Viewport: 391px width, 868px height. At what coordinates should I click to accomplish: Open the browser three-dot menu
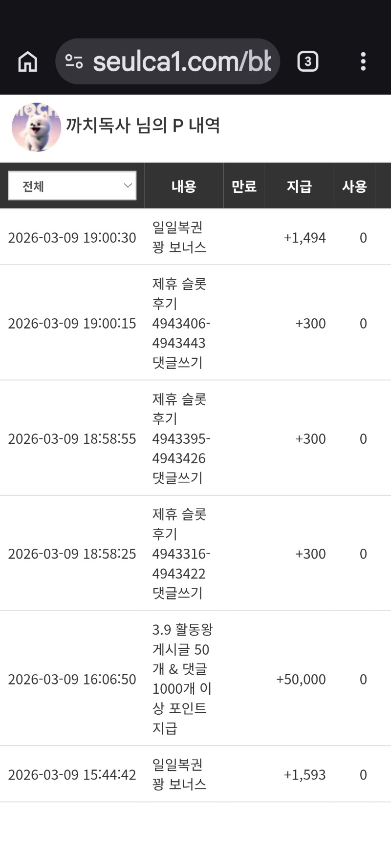click(363, 62)
